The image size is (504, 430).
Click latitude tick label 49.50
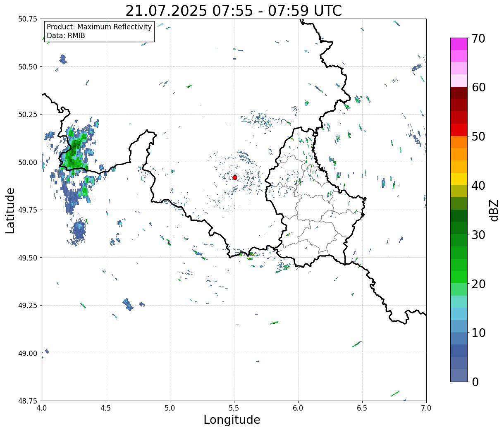[x=28, y=258]
